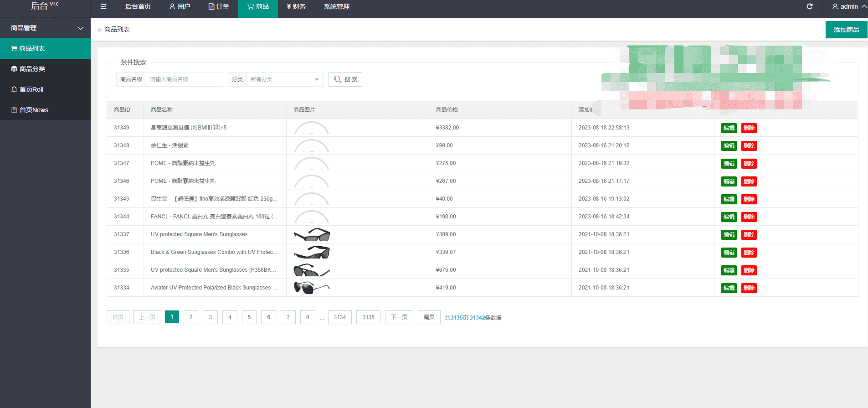Screen dimensions: 868x408
Task: Expand the admin account menu
Action: point(849,6)
